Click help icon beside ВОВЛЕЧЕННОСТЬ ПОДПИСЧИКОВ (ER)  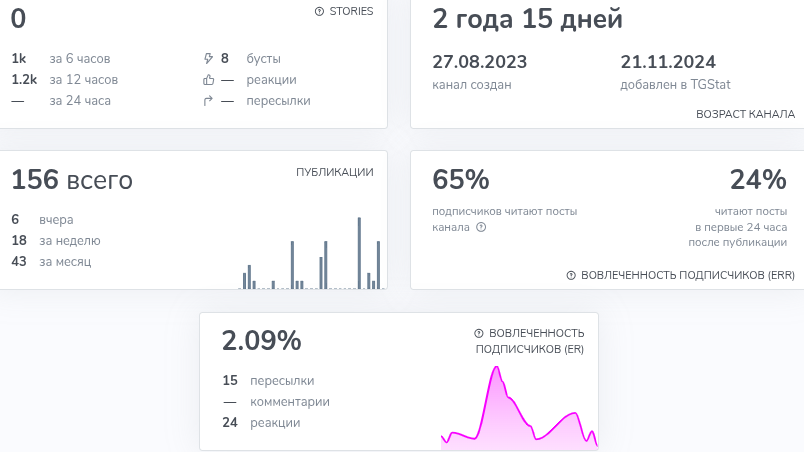(479, 333)
